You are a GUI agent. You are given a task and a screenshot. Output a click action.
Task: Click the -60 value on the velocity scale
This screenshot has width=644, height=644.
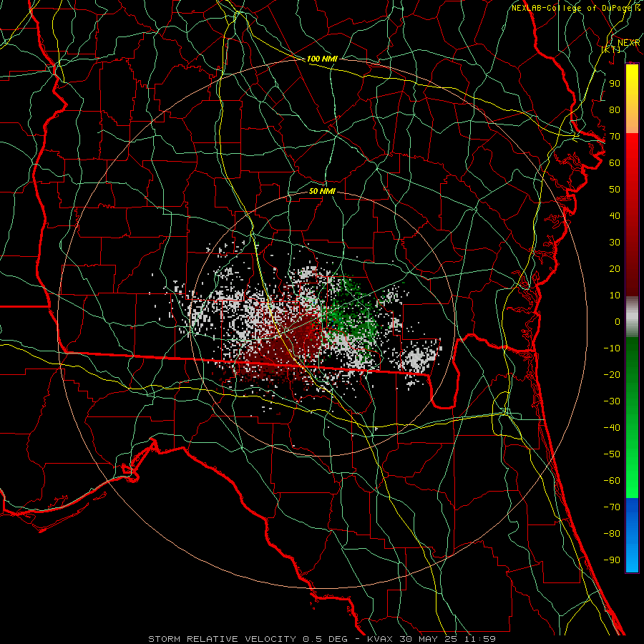[612, 481]
